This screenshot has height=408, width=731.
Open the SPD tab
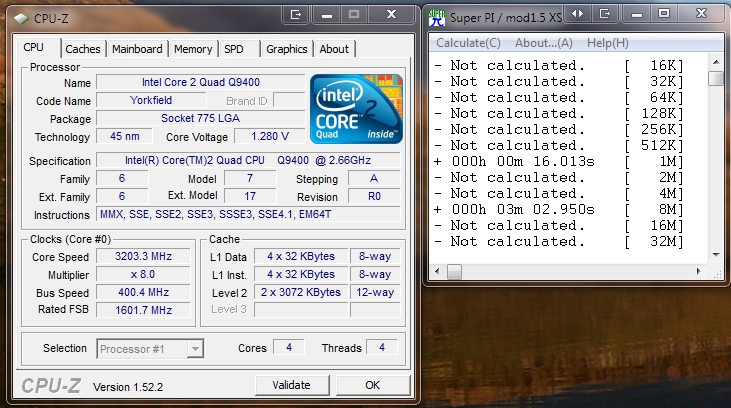pyautogui.click(x=234, y=49)
